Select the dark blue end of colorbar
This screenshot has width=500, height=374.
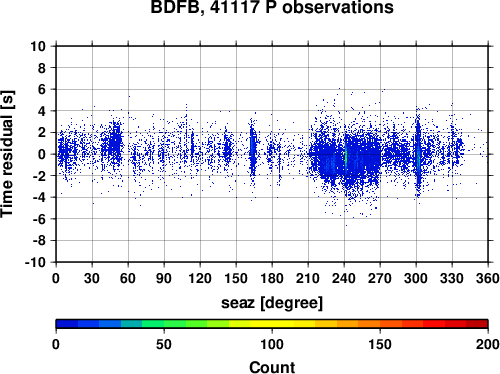click(x=67, y=324)
